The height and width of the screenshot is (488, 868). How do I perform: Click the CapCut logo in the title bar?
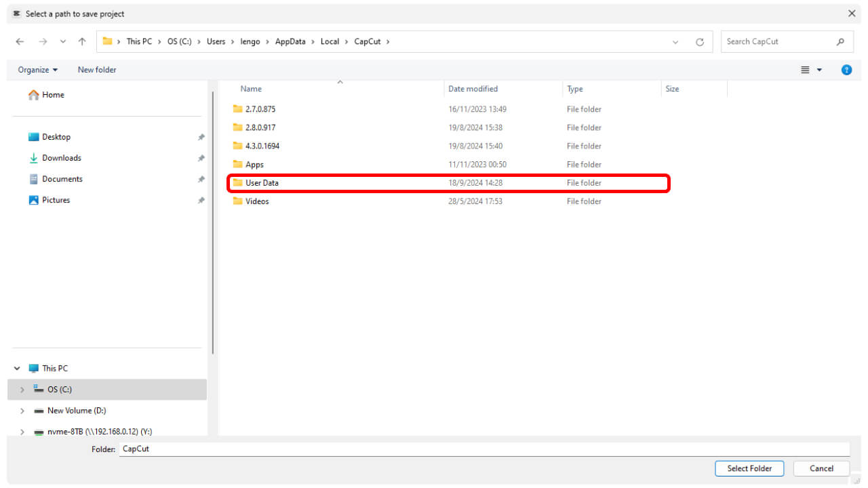(17, 14)
